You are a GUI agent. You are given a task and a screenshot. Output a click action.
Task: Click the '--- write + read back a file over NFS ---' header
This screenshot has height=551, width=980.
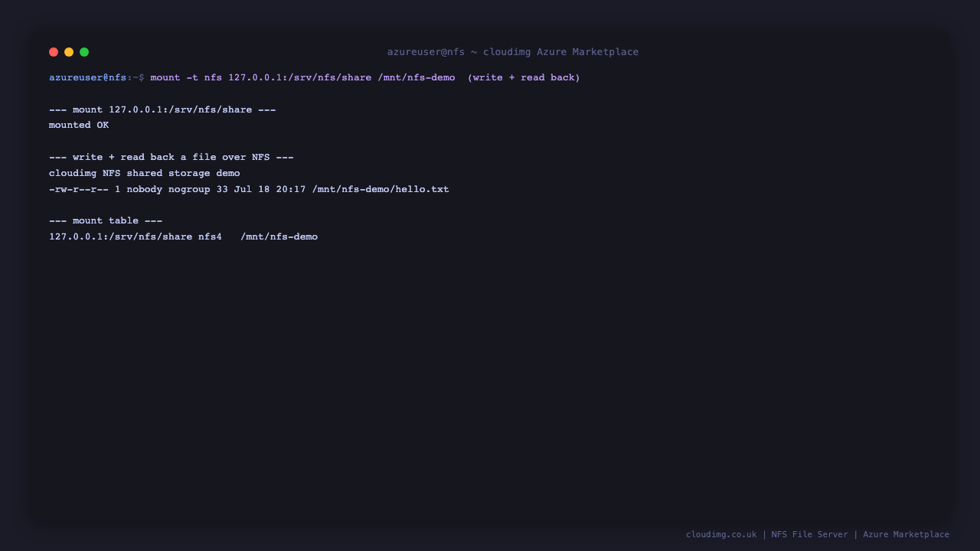coord(171,158)
